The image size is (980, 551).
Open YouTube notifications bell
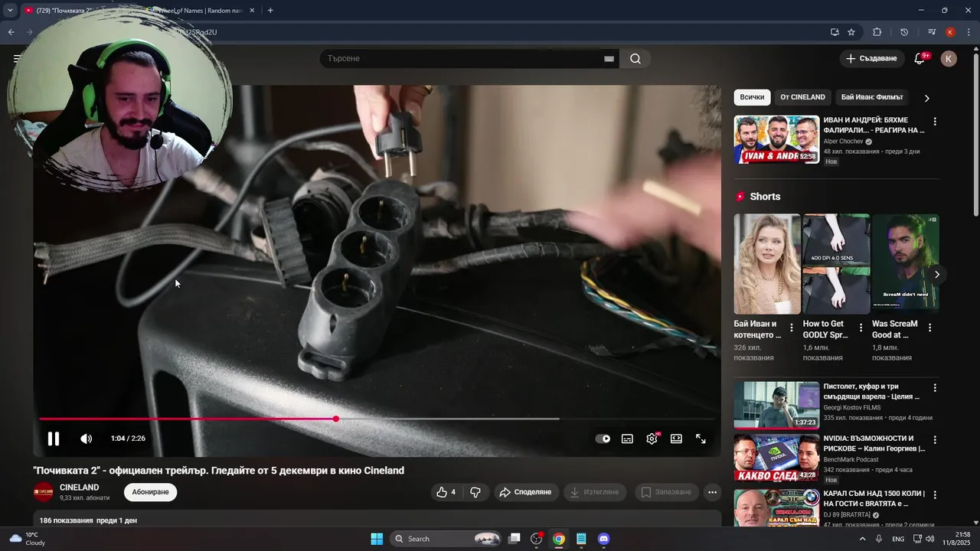coord(920,59)
